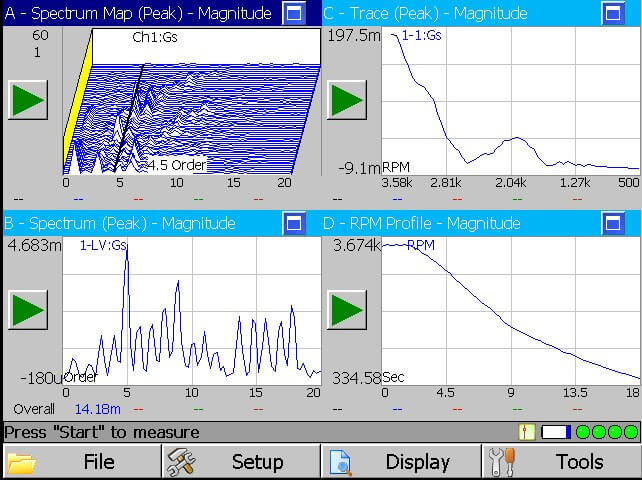
Task: Click the 1-LV:Gs spectrum label
Action: (103, 245)
